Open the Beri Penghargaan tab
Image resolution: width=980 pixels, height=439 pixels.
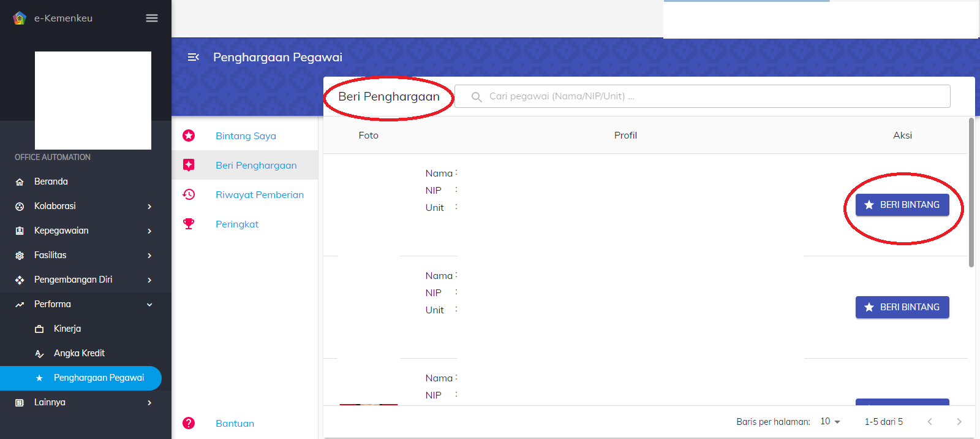(256, 165)
